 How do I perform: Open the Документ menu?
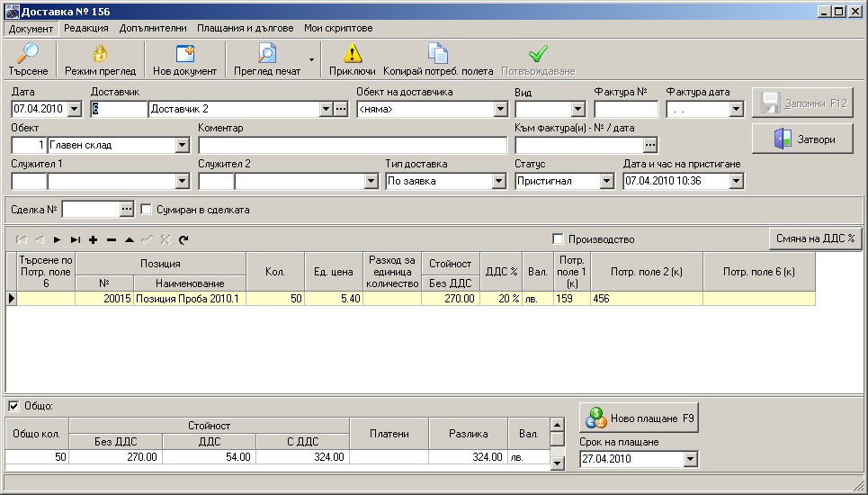(31, 28)
